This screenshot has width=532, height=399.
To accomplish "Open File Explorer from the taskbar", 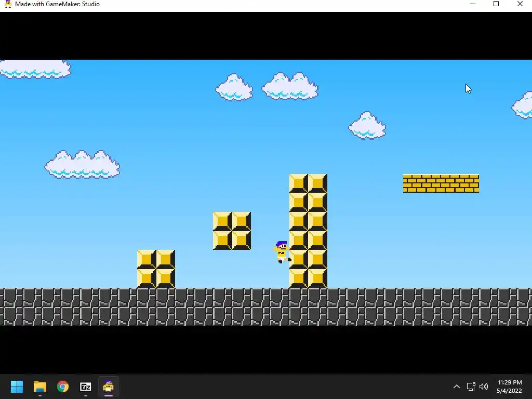I will [x=39, y=387].
